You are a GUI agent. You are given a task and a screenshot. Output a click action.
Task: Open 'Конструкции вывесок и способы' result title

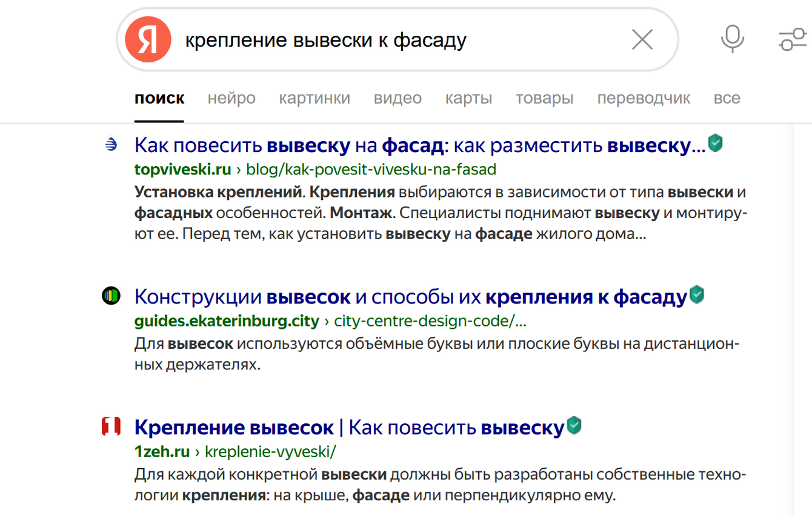tap(410, 297)
